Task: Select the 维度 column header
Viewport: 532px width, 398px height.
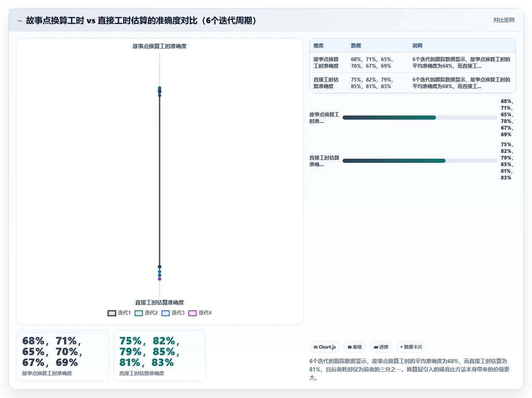Action: click(328, 46)
